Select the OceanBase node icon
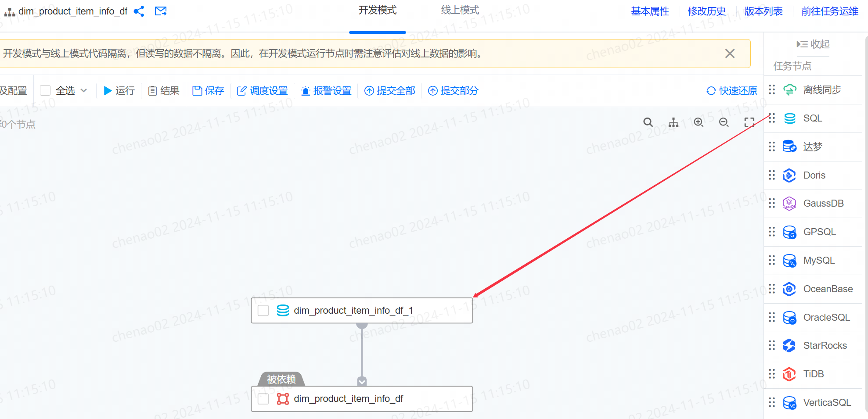This screenshot has height=419, width=868. [x=789, y=289]
